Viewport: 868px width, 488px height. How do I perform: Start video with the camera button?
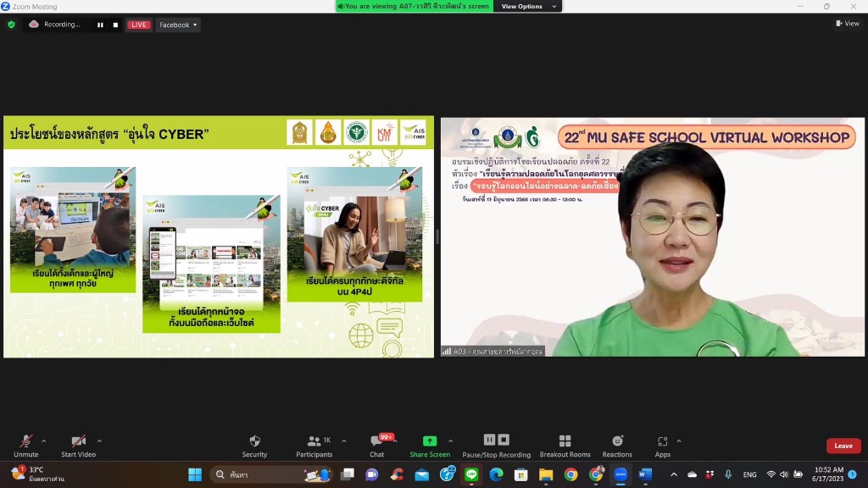click(x=78, y=446)
